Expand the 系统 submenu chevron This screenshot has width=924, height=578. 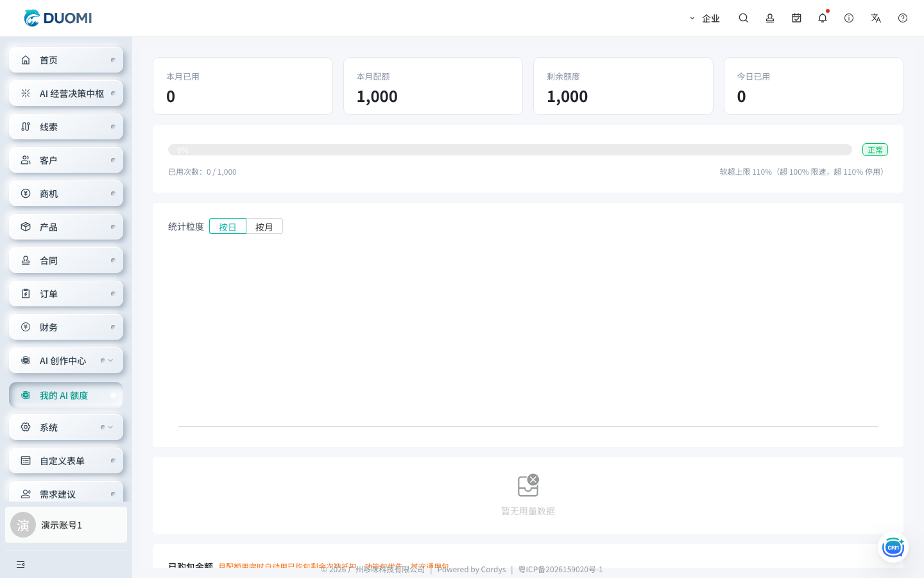point(110,427)
